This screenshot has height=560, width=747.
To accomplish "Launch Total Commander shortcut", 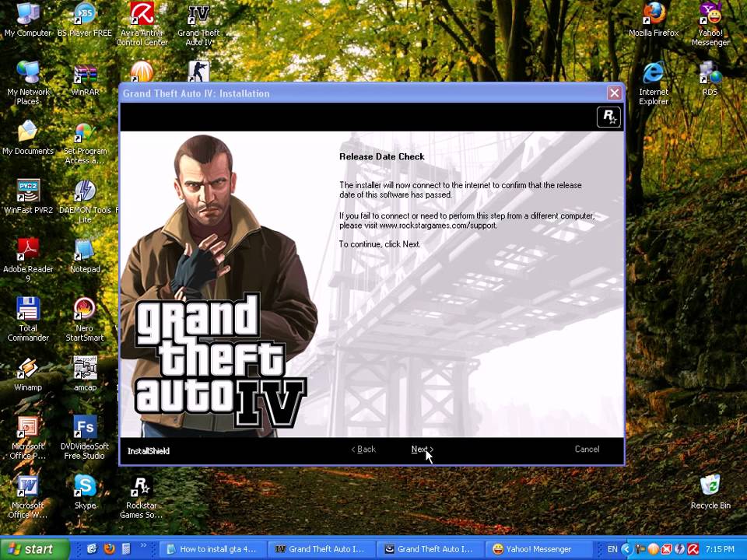I will (x=28, y=319).
